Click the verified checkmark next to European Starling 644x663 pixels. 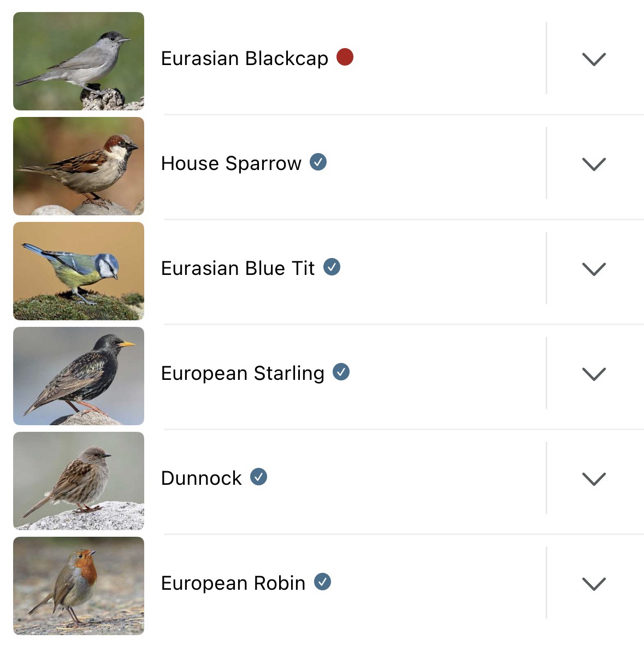pyautogui.click(x=341, y=372)
